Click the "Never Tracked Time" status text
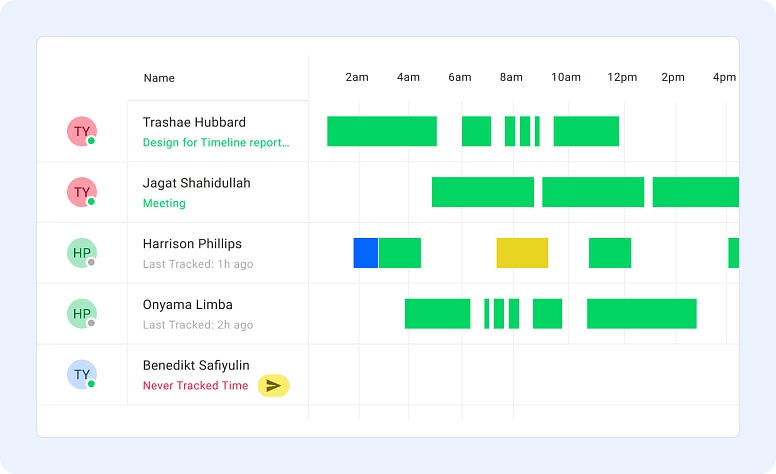The width and height of the screenshot is (776, 474). pyautogui.click(x=195, y=386)
